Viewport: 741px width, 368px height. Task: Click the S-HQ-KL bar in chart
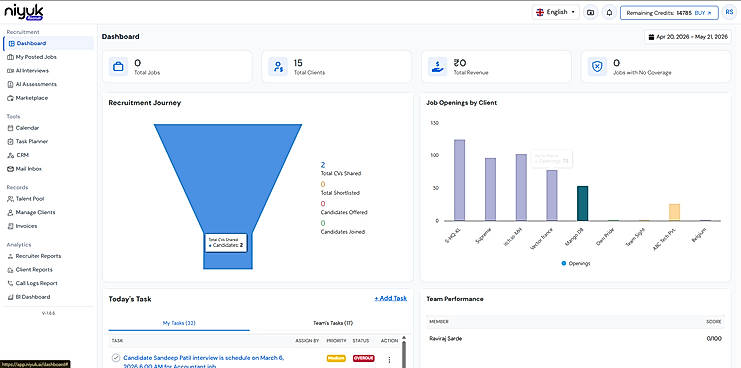pyautogui.click(x=459, y=180)
